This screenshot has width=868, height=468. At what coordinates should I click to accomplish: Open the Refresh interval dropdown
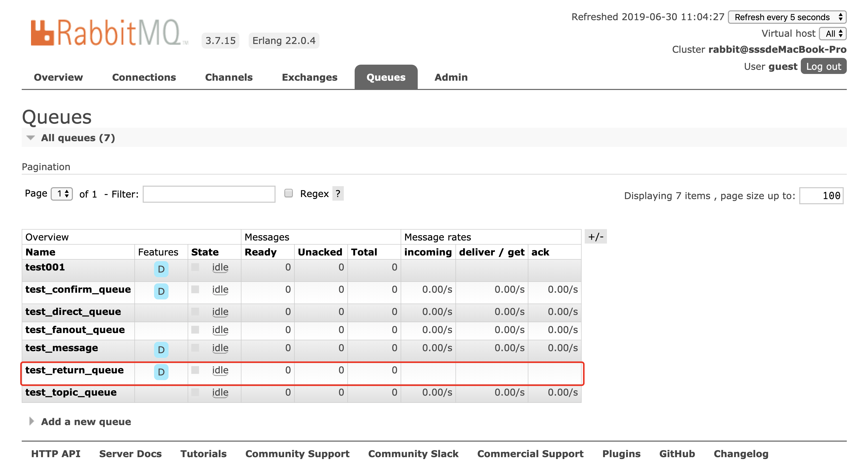pyautogui.click(x=787, y=17)
